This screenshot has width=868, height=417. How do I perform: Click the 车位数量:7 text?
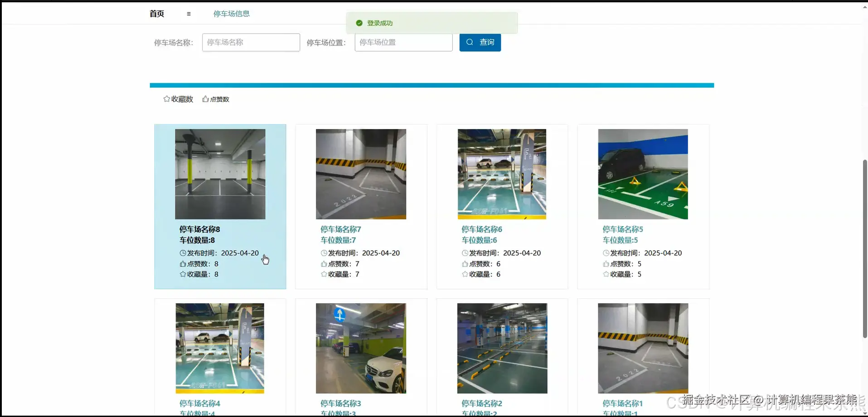coord(338,240)
